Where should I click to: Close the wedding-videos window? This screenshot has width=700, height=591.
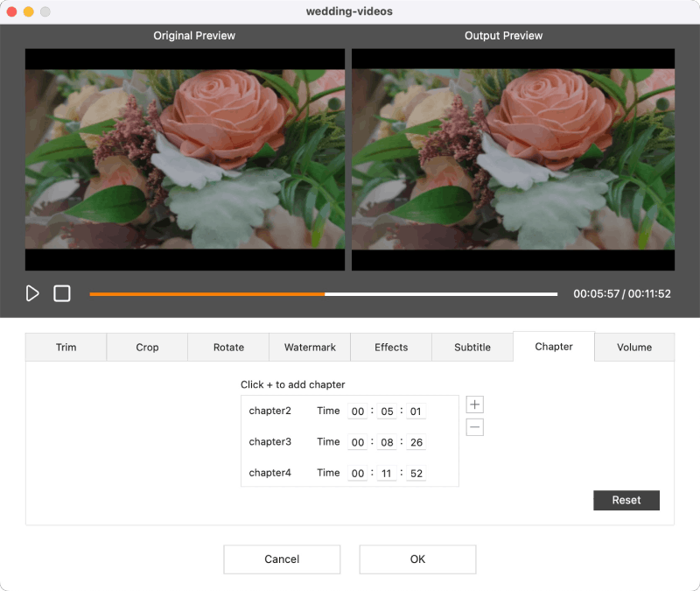coord(12,11)
